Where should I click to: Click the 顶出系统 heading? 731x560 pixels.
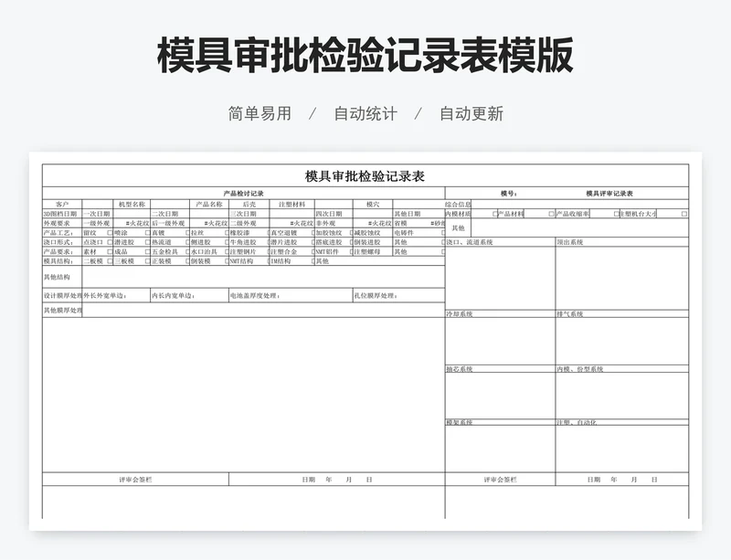[x=569, y=242]
